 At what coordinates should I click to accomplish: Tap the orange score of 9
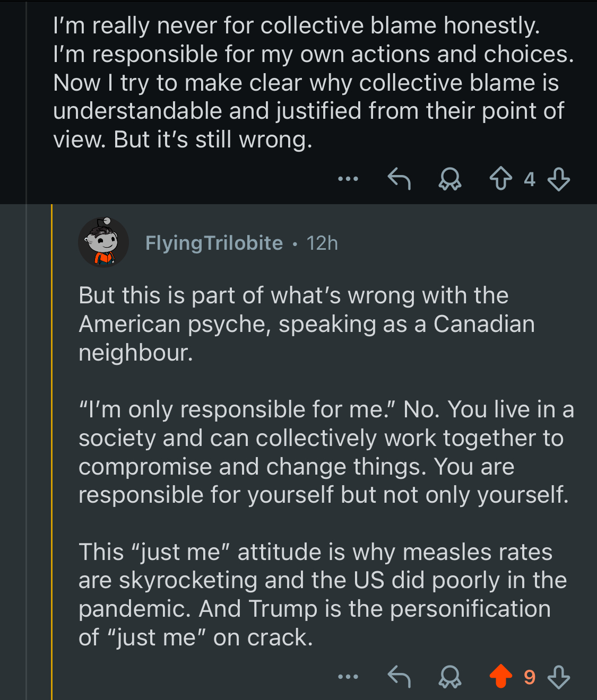(x=529, y=677)
